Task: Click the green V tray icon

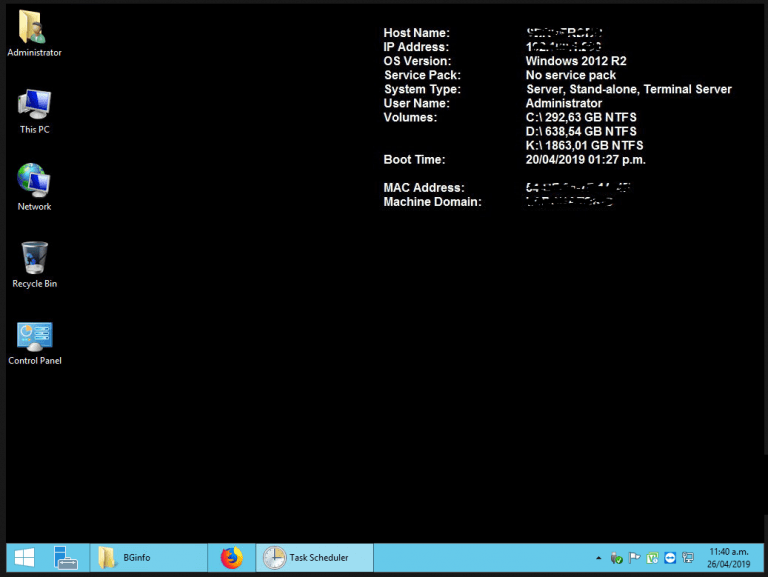Action: click(652, 558)
